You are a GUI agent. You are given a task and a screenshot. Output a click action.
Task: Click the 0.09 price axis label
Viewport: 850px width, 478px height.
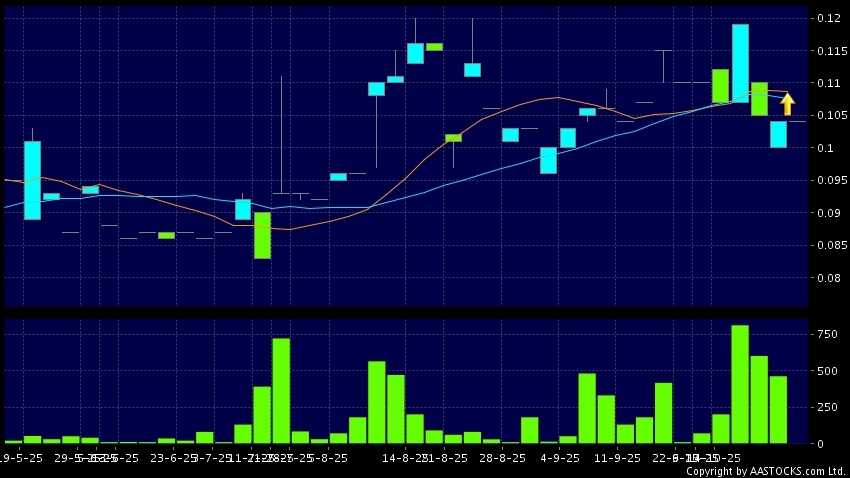pos(826,214)
